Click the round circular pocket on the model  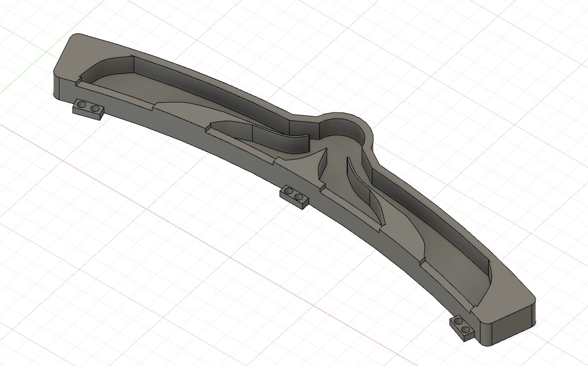point(341,135)
